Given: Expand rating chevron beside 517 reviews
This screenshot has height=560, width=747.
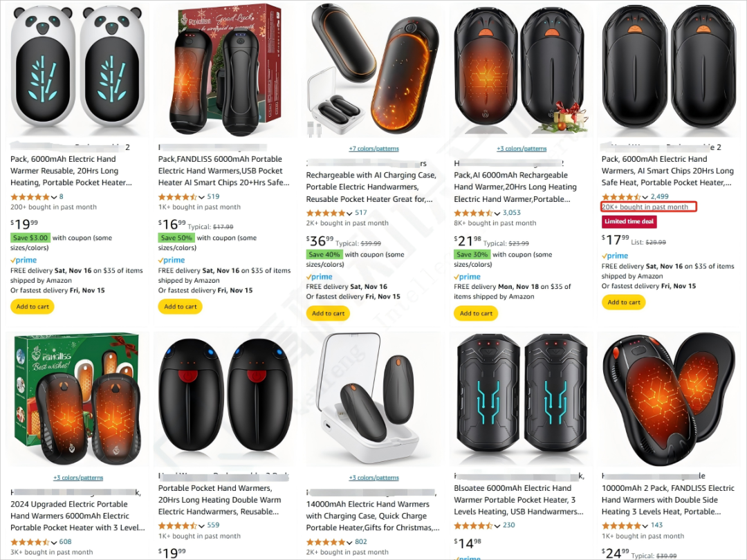Looking at the screenshot, I should click(x=350, y=214).
